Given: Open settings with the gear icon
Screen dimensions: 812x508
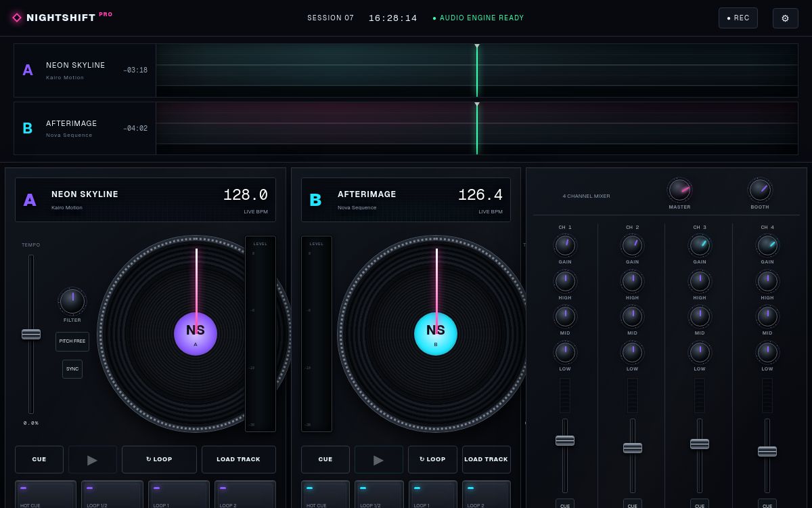Looking at the screenshot, I should [x=785, y=18].
